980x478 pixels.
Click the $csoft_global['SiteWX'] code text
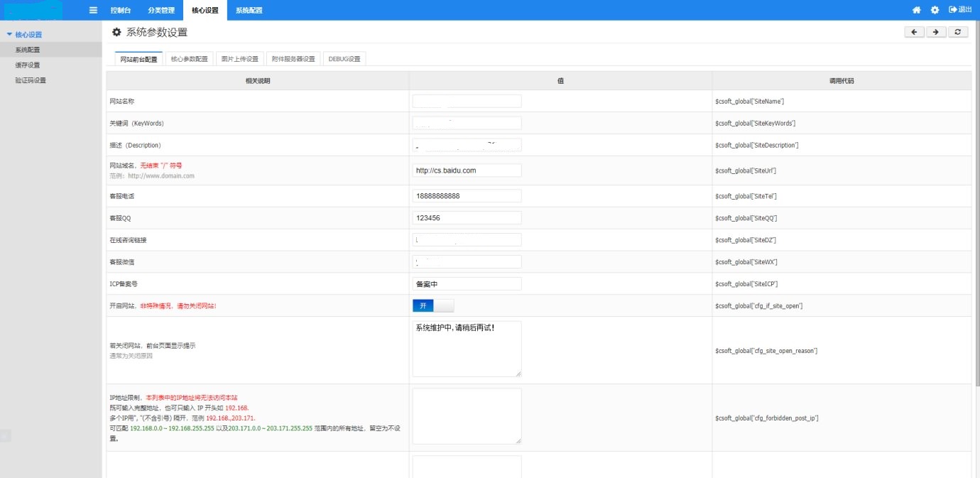(746, 262)
